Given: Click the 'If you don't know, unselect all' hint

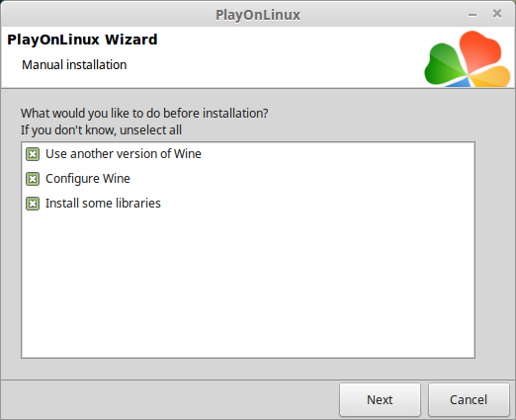Looking at the screenshot, I should pos(101,130).
